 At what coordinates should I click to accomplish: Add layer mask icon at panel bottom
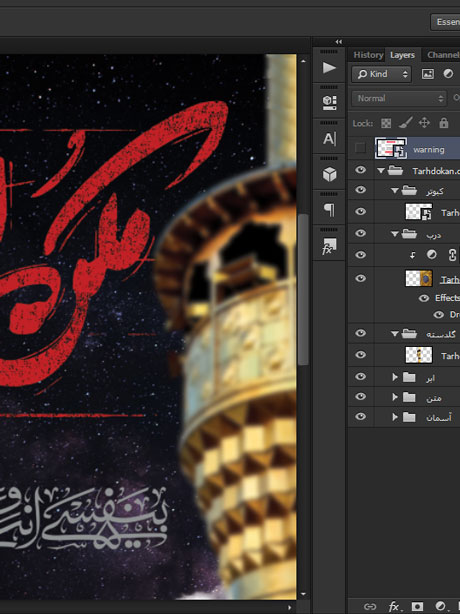click(417, 607)
